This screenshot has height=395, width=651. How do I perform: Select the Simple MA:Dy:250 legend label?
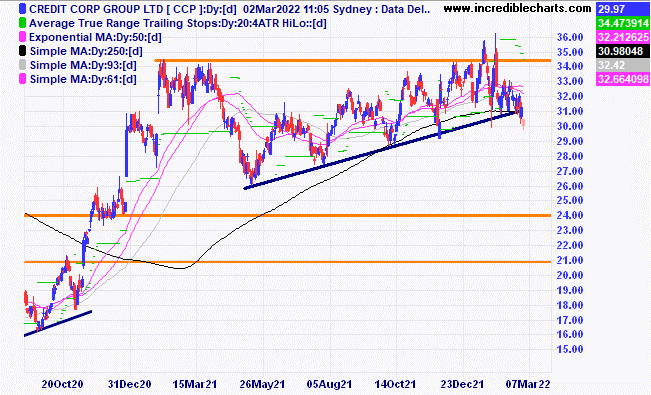pos(86,51)
